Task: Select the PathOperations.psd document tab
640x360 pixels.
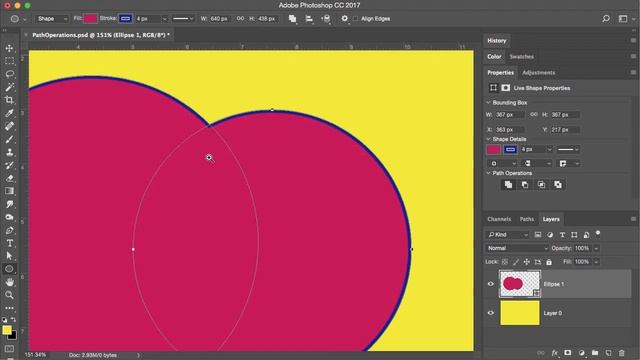Action: (101, 35)
